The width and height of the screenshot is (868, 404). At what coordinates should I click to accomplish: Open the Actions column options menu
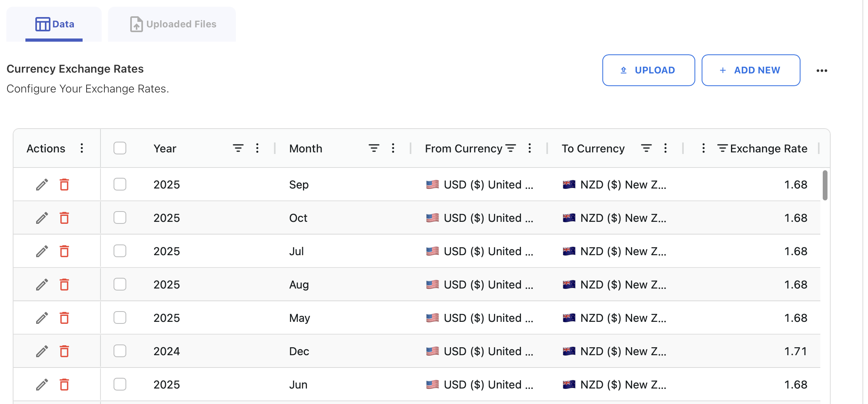coord(82,148)
